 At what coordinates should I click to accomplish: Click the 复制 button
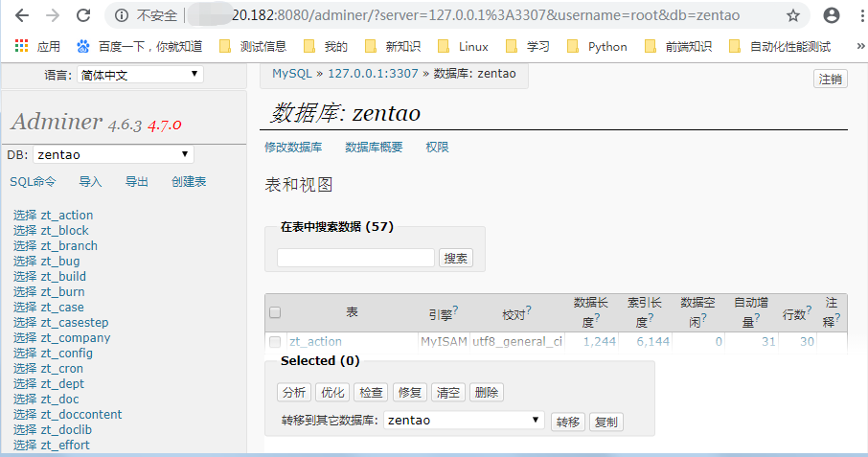tap(606, 423)
